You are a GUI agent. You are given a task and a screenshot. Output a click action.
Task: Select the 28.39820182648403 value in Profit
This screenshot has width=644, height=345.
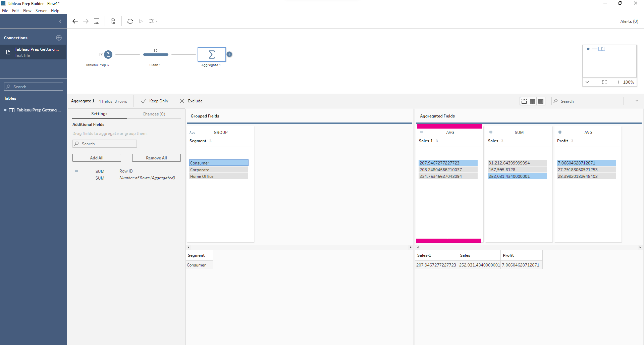586,176
